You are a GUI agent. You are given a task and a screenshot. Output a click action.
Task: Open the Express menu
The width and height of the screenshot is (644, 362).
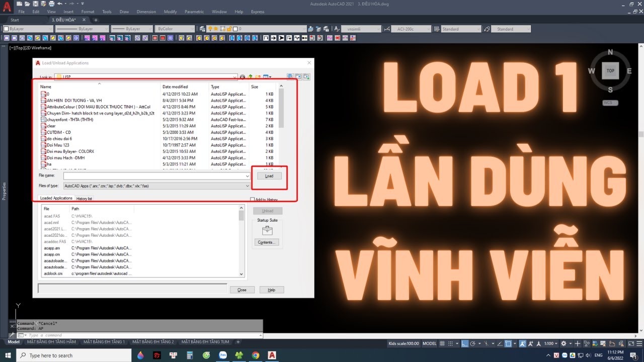tap(258, 12)
